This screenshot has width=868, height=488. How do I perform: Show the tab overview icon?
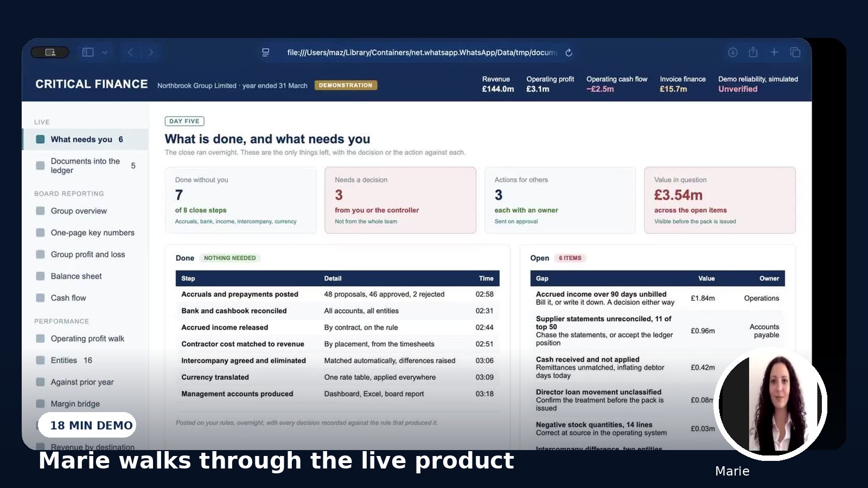coord(795,52)
